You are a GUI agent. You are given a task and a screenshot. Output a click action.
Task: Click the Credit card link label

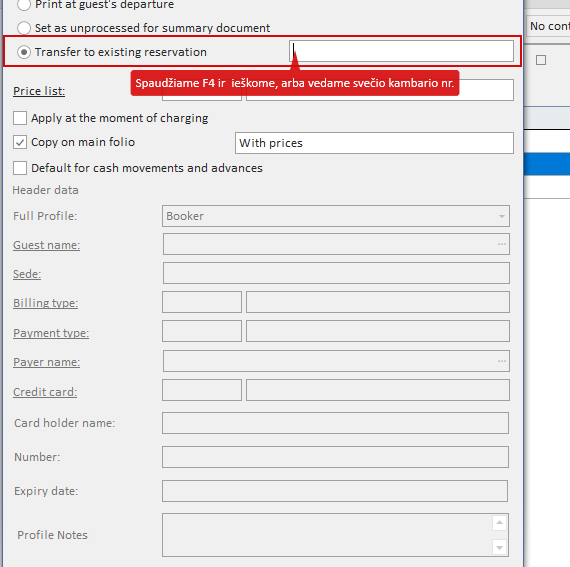pos(45,392)
